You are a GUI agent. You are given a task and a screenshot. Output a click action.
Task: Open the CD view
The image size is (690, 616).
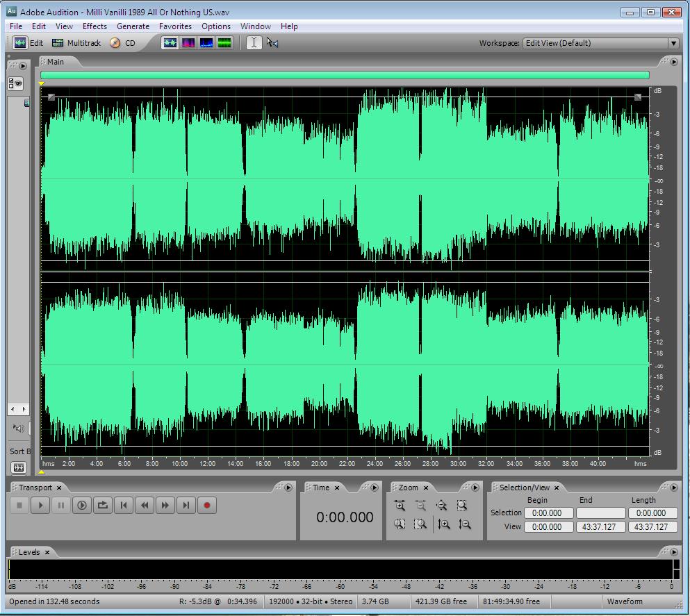tap(122, 43)
